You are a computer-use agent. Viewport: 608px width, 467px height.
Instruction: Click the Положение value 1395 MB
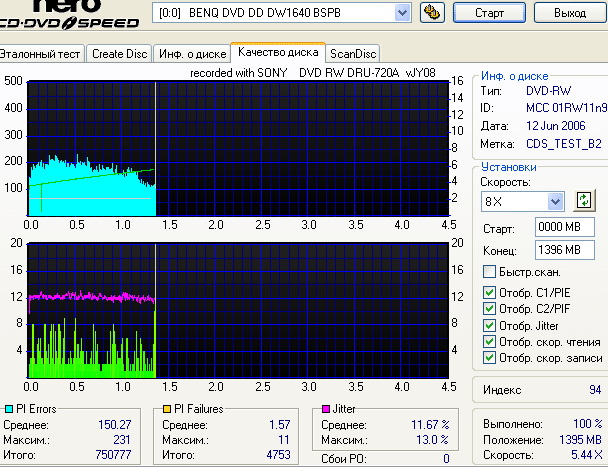tap(580, 439)
